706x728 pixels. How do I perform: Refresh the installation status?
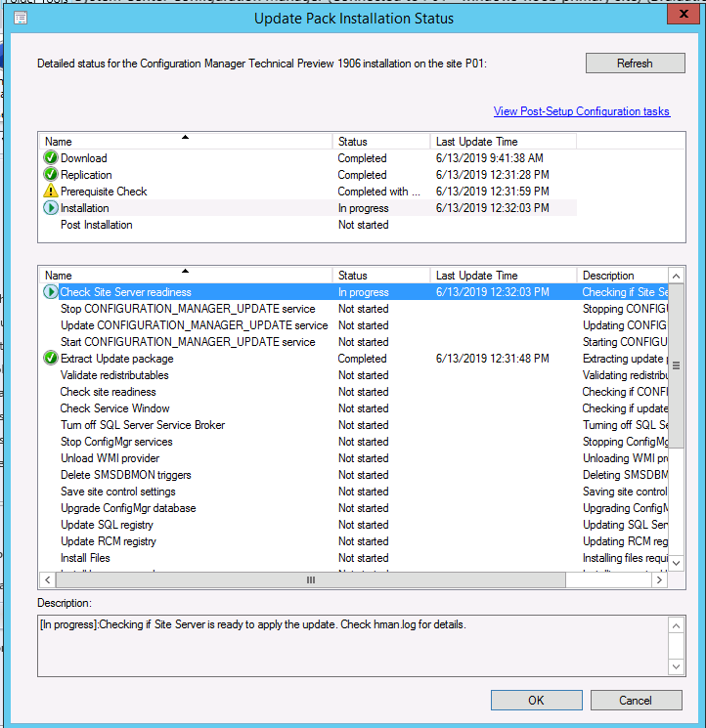[x=635, y=64]
